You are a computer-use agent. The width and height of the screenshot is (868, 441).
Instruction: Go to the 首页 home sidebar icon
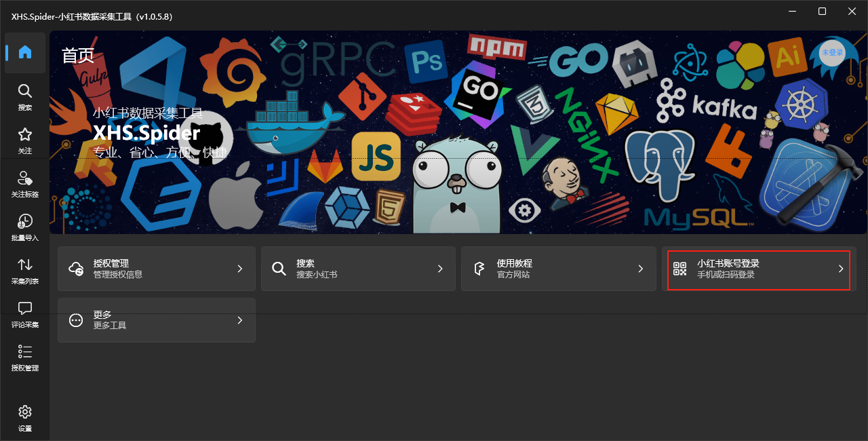25,52
